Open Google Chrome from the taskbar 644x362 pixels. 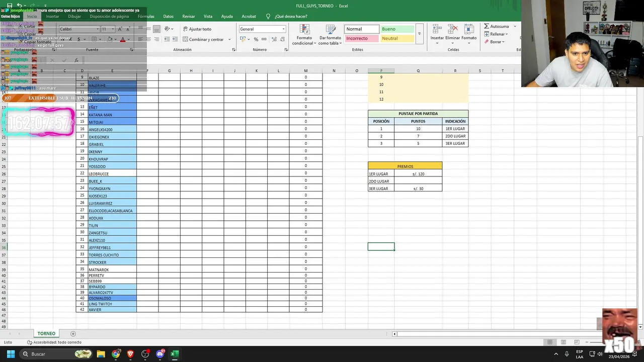(116, 354)
